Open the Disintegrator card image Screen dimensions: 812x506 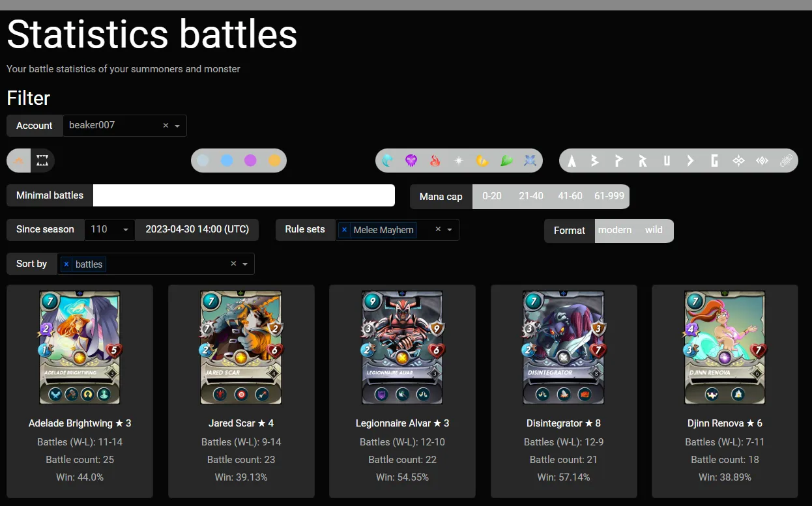click(564, 347)
